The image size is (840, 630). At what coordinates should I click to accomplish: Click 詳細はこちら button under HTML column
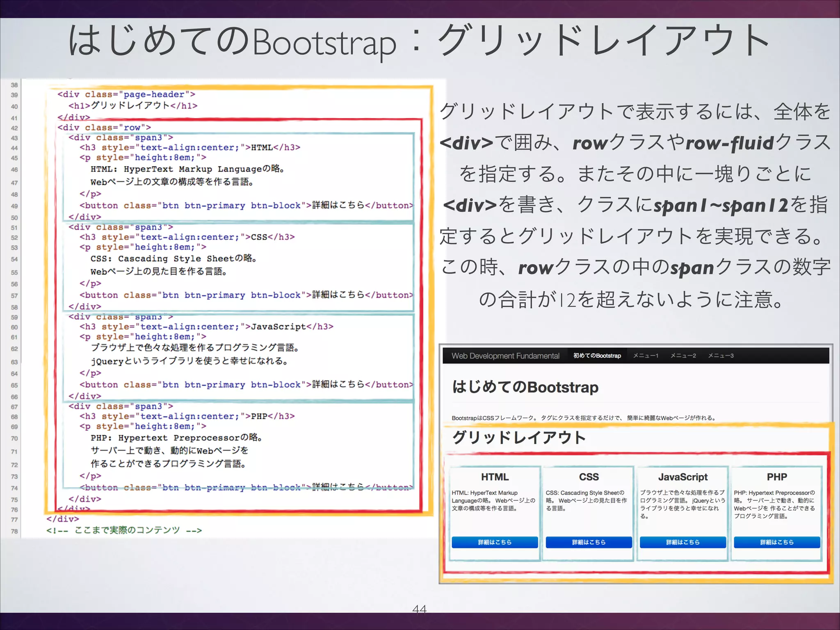point(495,542)
